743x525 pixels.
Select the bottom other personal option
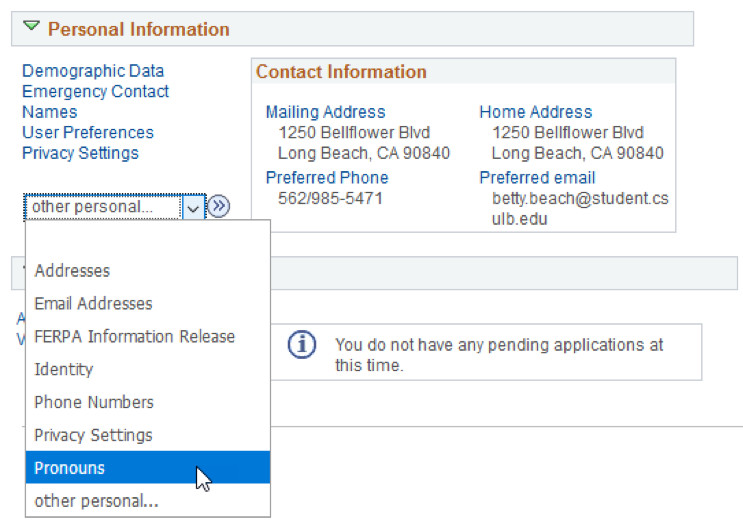tap(96, 501)
